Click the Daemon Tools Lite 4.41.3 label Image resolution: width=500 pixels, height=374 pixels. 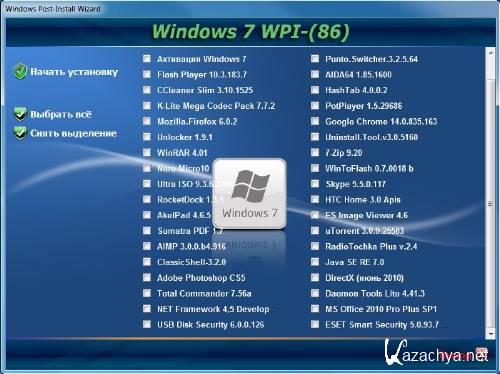(x=375, y=294)
